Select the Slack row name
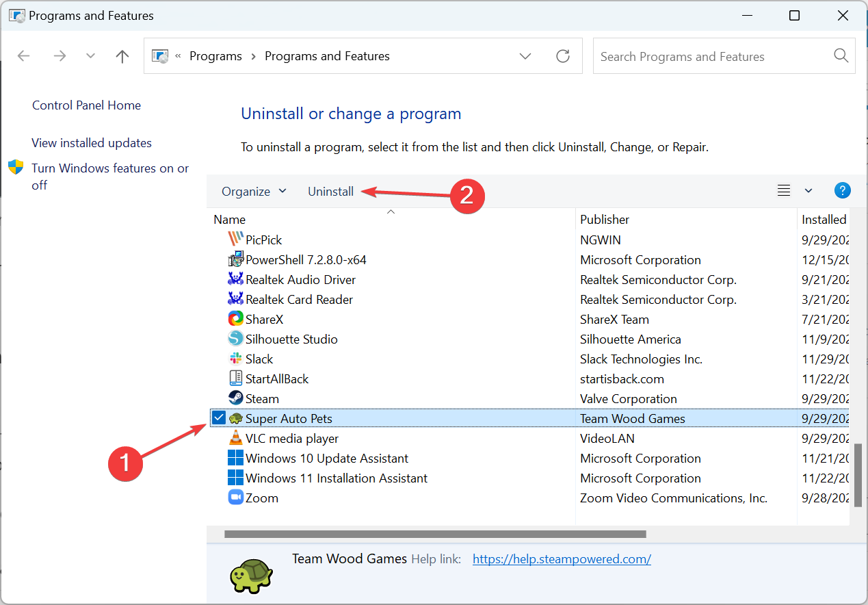Viewport: 868px width, 605px height. click(x=259, y=359)
